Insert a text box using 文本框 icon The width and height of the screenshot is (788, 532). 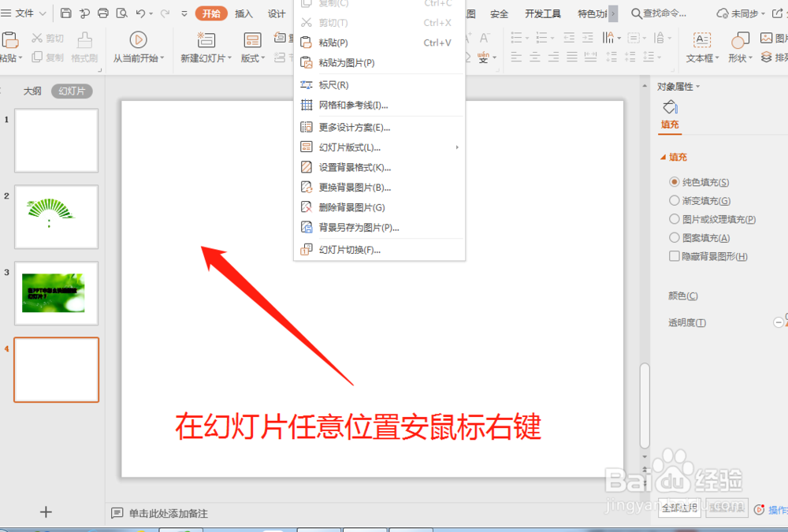pyautogui.click(x=701, y=39)
